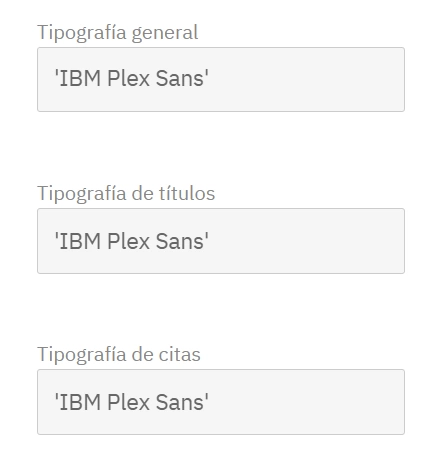Click the word "citas" in the third label

click(x=179, y=354)
